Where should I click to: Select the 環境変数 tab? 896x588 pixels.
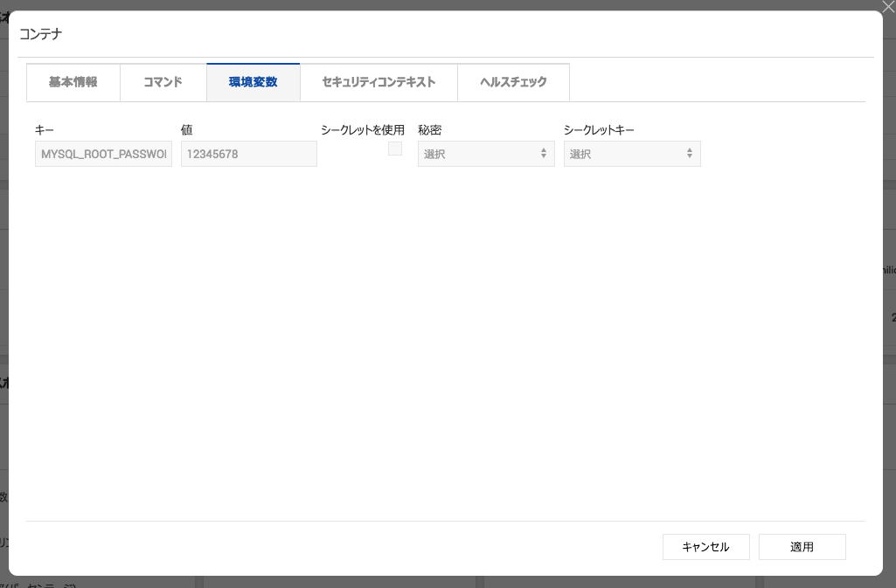[253, 82]
